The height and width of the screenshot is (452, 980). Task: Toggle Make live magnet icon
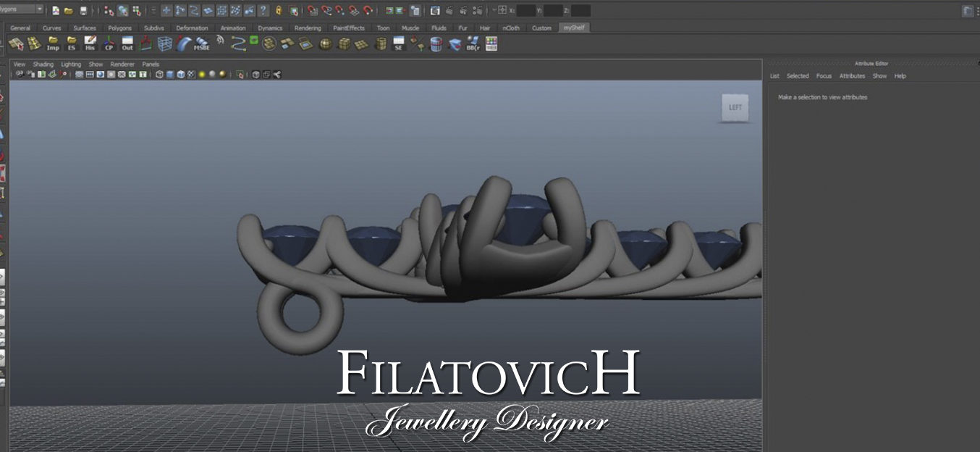pos(368,10)
